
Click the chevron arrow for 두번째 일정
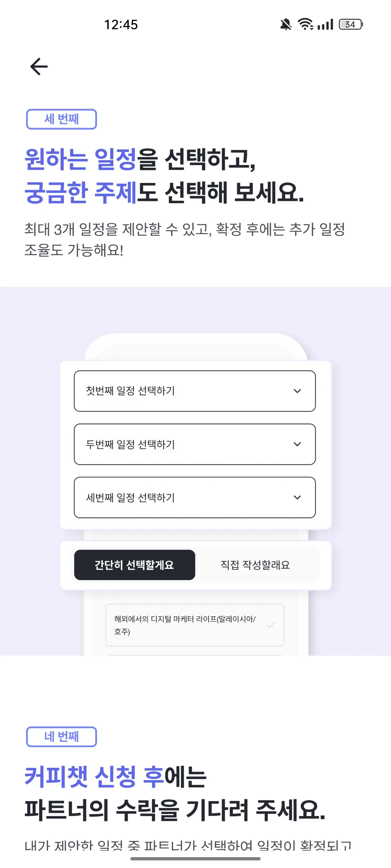(x=297, y=444)
